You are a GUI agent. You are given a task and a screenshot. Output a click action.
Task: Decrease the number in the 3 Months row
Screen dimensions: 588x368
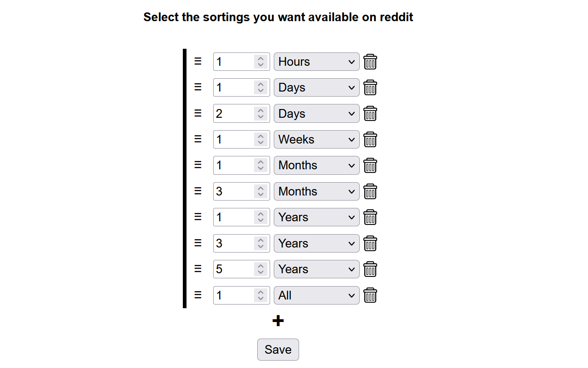click(261, 195)
